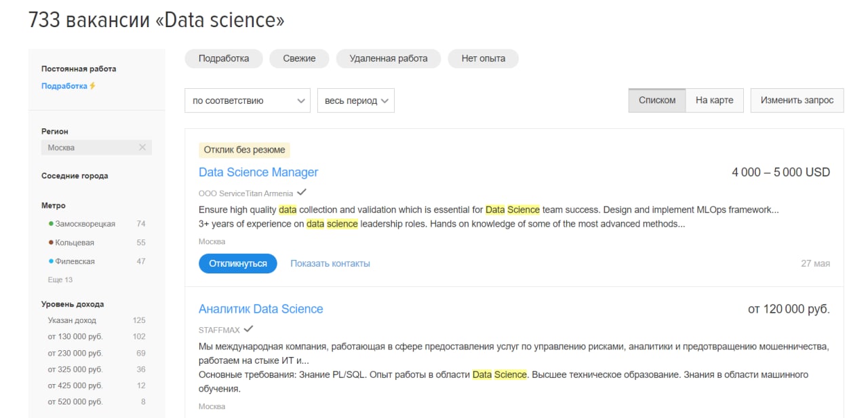Screen dimensions: 868x418
Task: Enable the 'Удаленная работа' filter chip
Action: click(388, 58)
